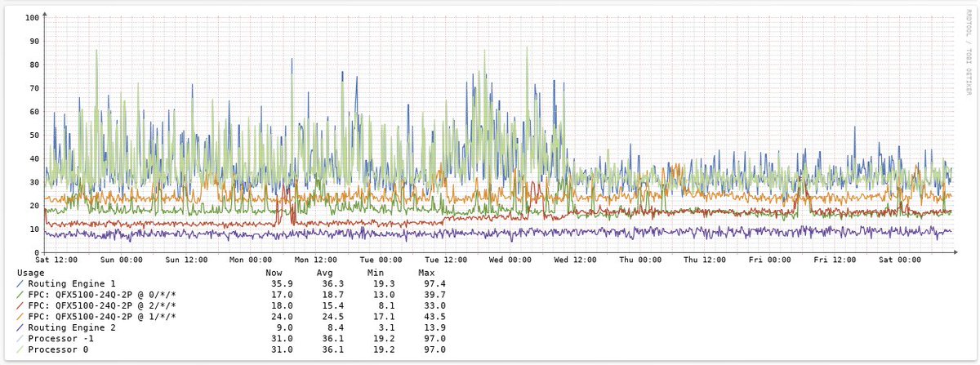Screen dimensions: 980x365
Task: Click the 100 label on the Y axis
Action: [x=32, y=17]
